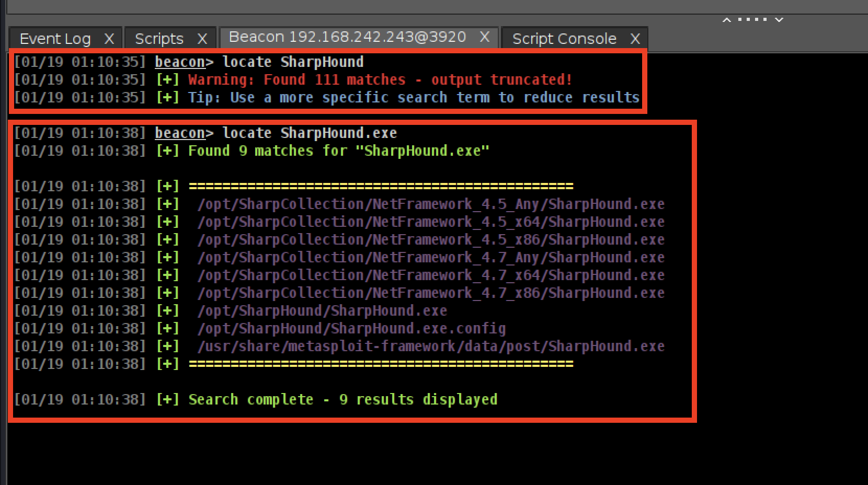Close the Event Log tab
This screenshot has width=868, height=485.
(109, 39)
